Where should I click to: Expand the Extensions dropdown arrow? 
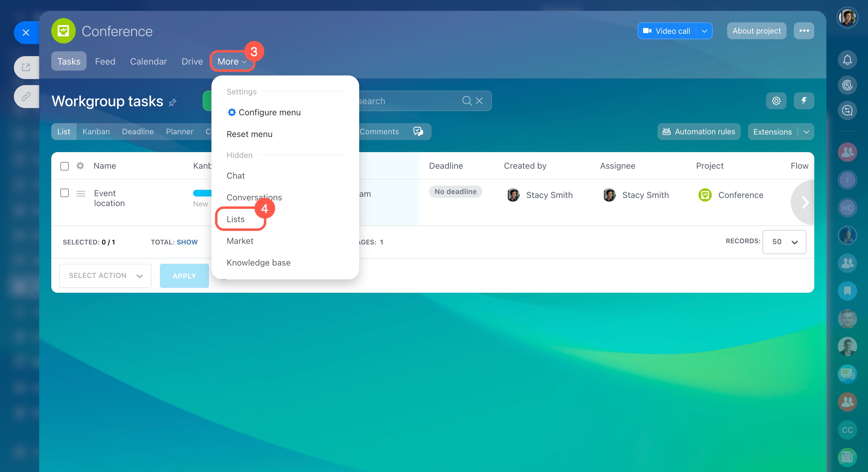[x=806, y=132]
